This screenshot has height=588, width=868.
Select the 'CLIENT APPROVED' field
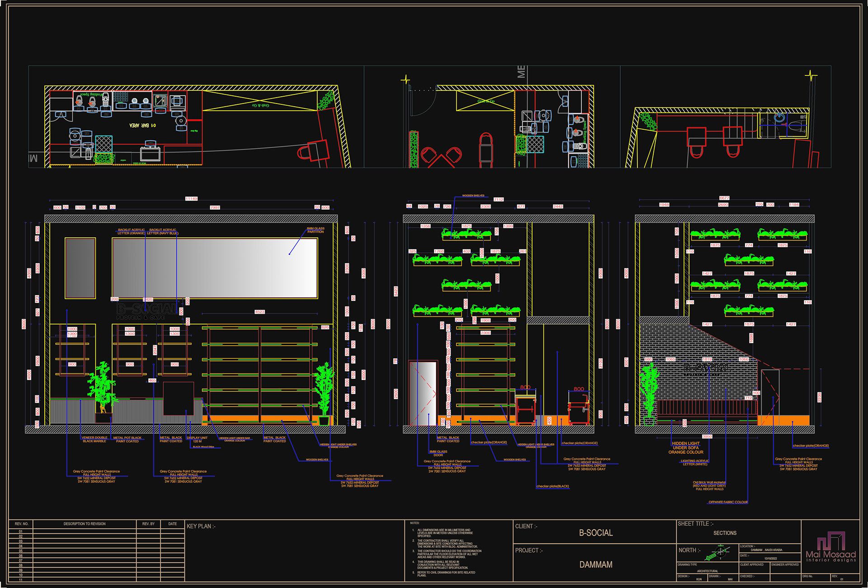(755, 567)
